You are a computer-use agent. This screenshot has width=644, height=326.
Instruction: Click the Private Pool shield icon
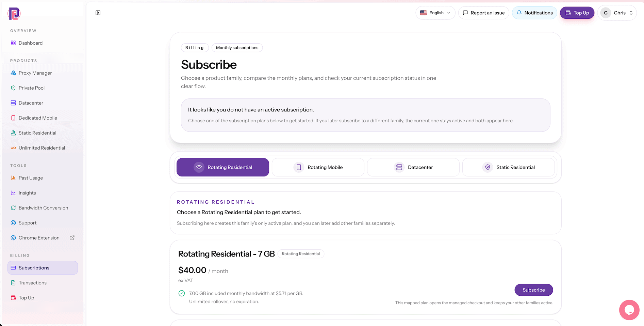tap(13, 88)
